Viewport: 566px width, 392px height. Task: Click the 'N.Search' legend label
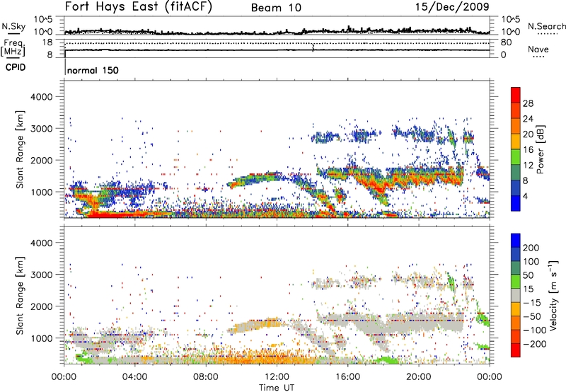(547, 26)
